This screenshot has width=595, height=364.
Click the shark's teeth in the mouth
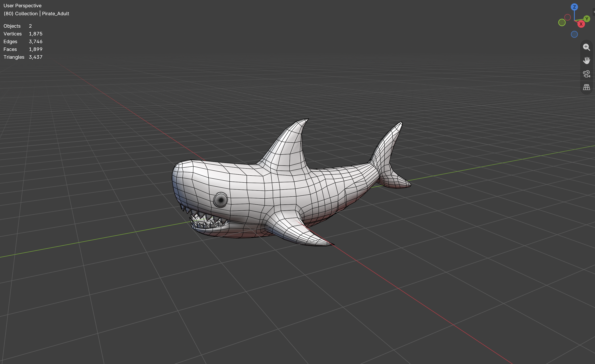tap(205, 219)
